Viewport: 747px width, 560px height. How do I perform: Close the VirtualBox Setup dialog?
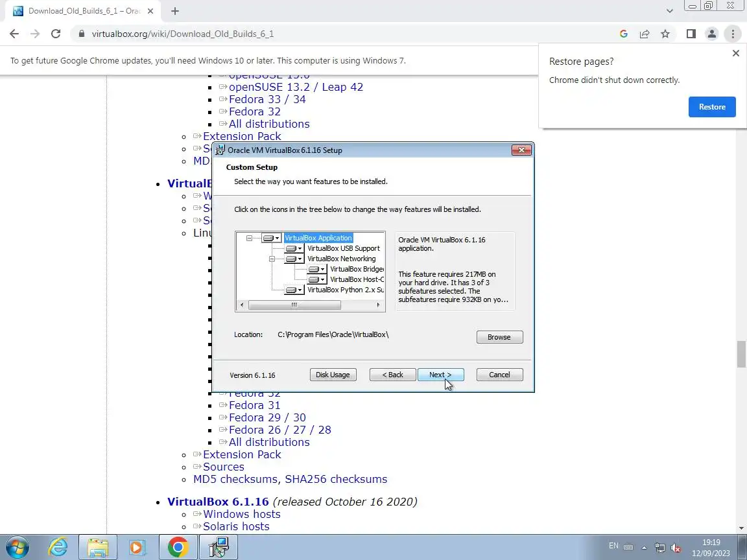click(521, 150)
